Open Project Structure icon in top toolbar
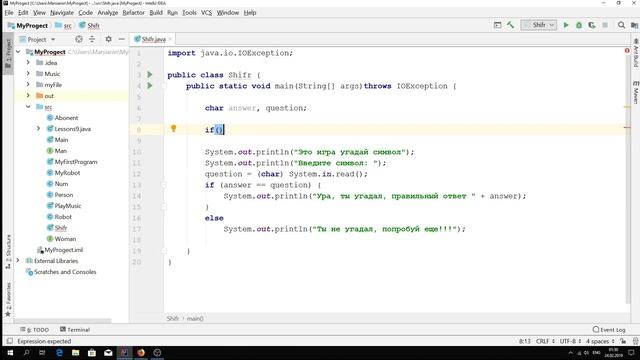The height and width of the screenshot is (360, 640). pyautogui.click(x=634, y=25)
